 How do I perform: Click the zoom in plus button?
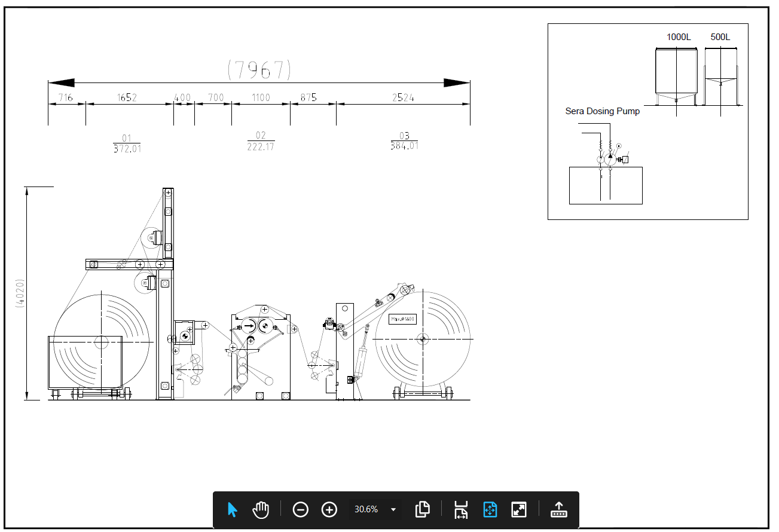click(x=329, y=509)
